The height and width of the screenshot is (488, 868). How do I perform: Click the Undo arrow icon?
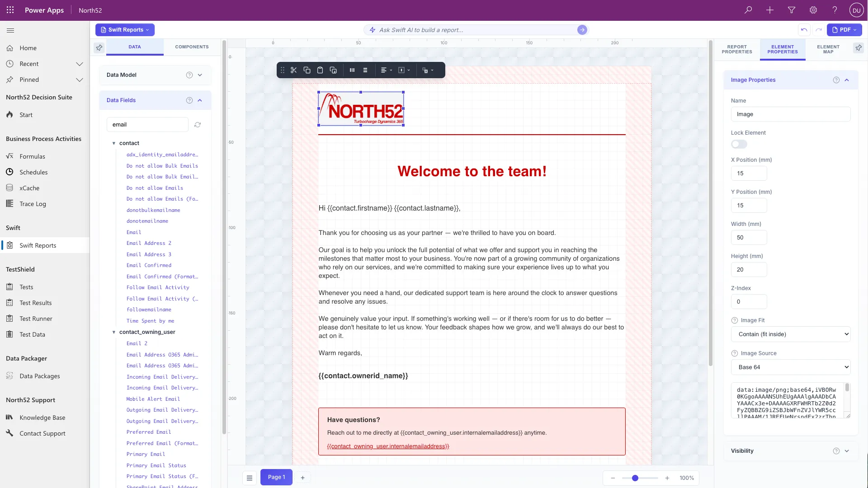click(804, 30)
